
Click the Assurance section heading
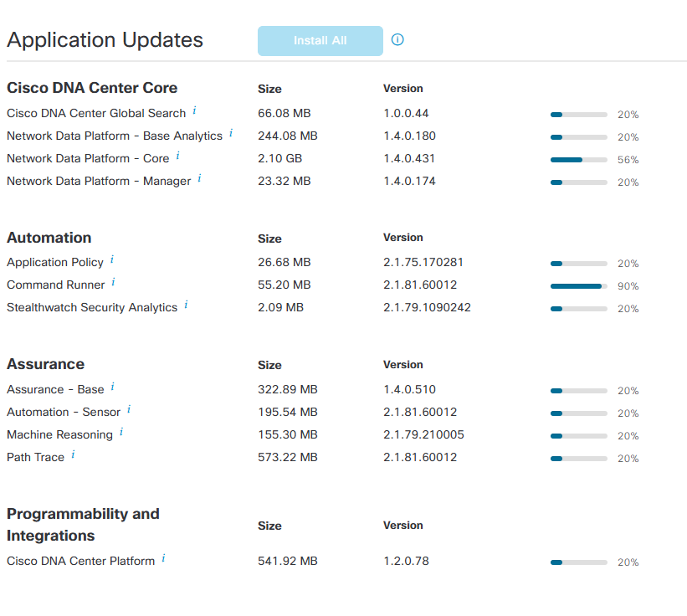(45, 364)
